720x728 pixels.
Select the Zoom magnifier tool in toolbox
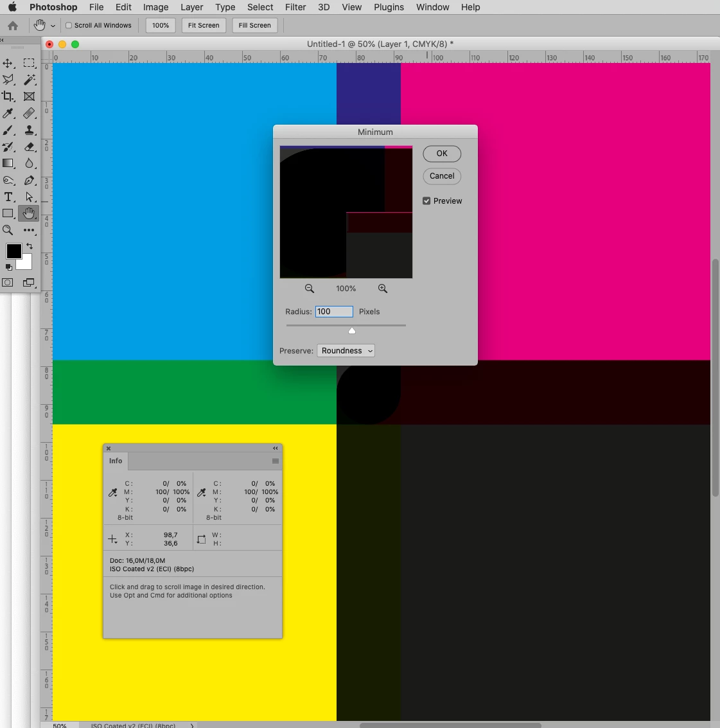(8, 230)
